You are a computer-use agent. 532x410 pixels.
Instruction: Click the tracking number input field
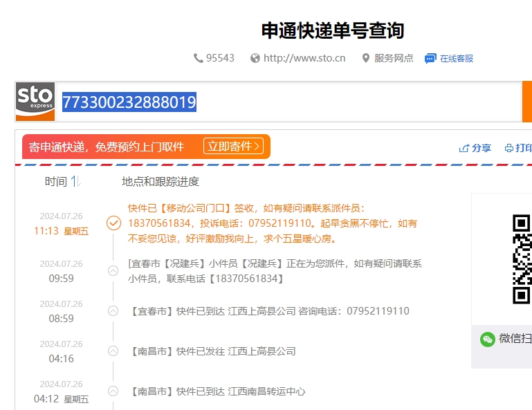pyautogui.click(x=288, y=102)
